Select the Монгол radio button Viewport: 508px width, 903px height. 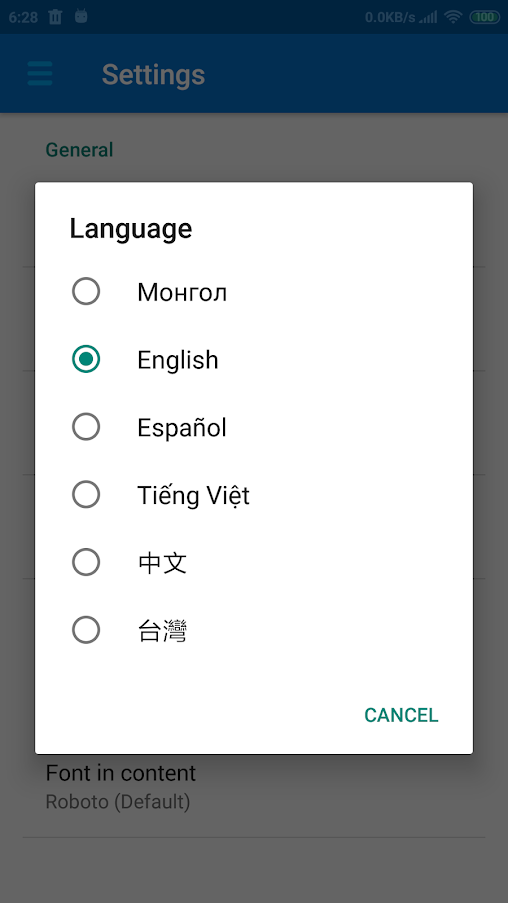[x=86, y=291]
